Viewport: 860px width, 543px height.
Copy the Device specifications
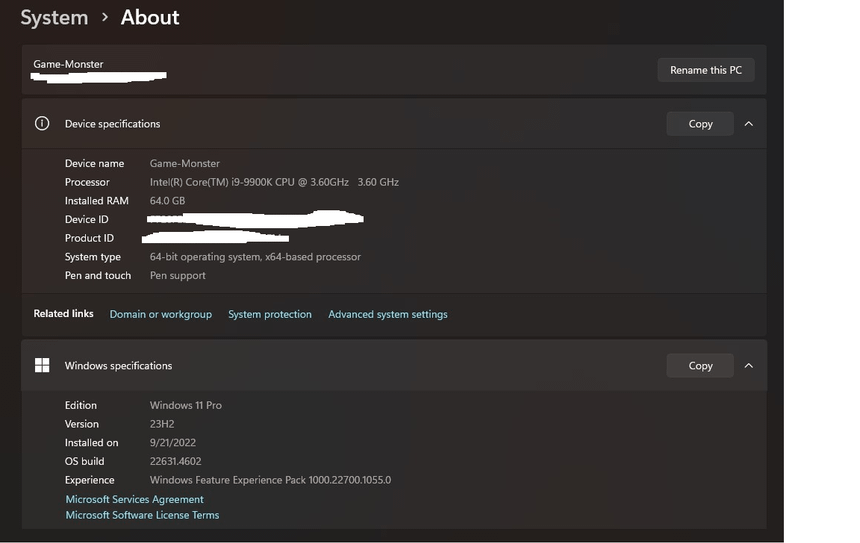[x=700, y=124]
